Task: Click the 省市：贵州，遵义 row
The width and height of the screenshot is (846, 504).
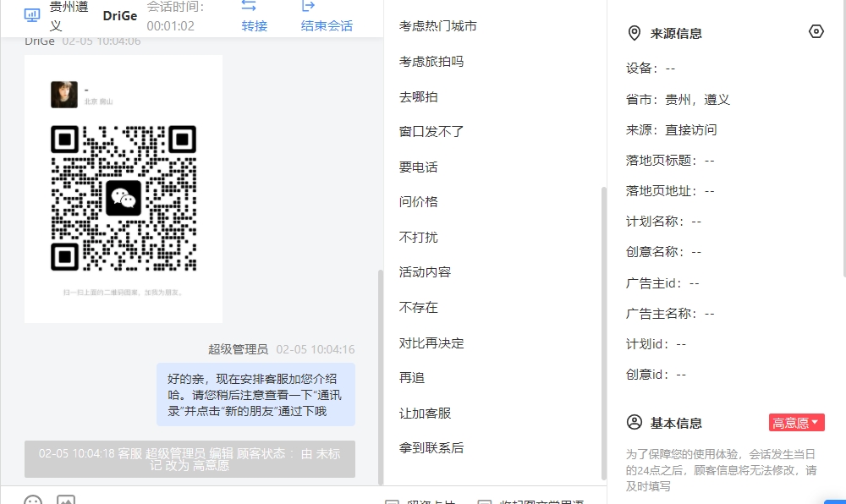Action: (678, 99)
